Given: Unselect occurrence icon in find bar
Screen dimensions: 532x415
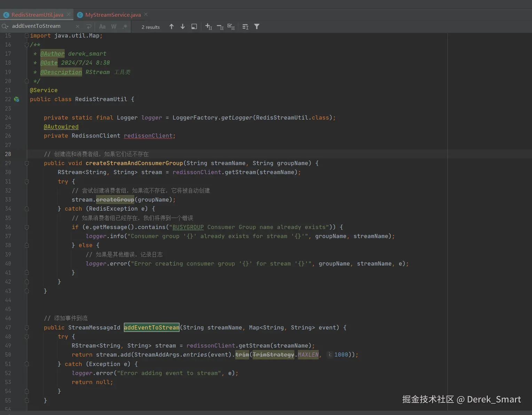Looking at the screenshot, I should click(220, 27).
